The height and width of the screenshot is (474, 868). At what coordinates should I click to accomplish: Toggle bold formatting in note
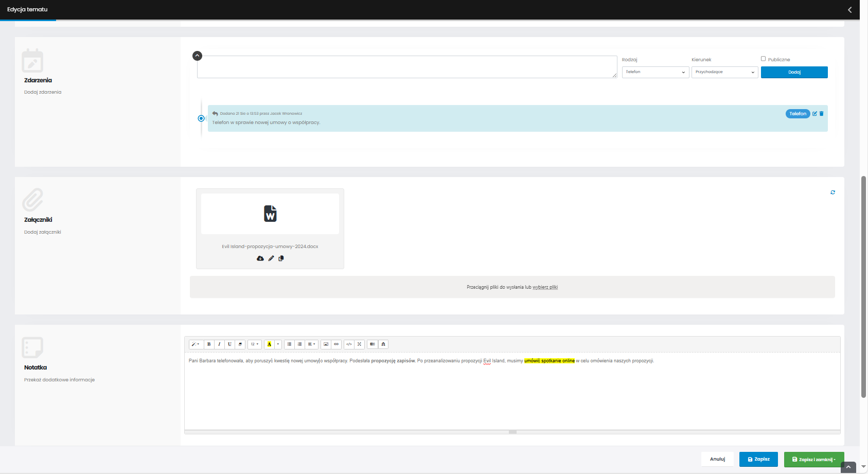pos(209,344)
